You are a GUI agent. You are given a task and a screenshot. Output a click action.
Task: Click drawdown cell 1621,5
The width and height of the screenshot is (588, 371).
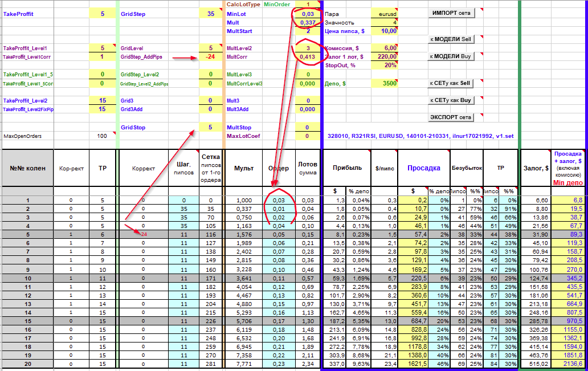[x=413, y=364]
